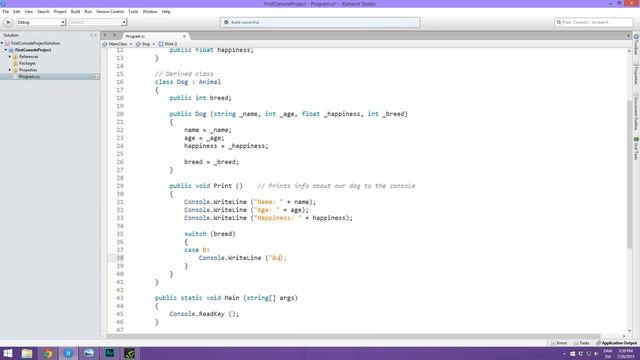Show hidden system tray icons

pos(564,354)
